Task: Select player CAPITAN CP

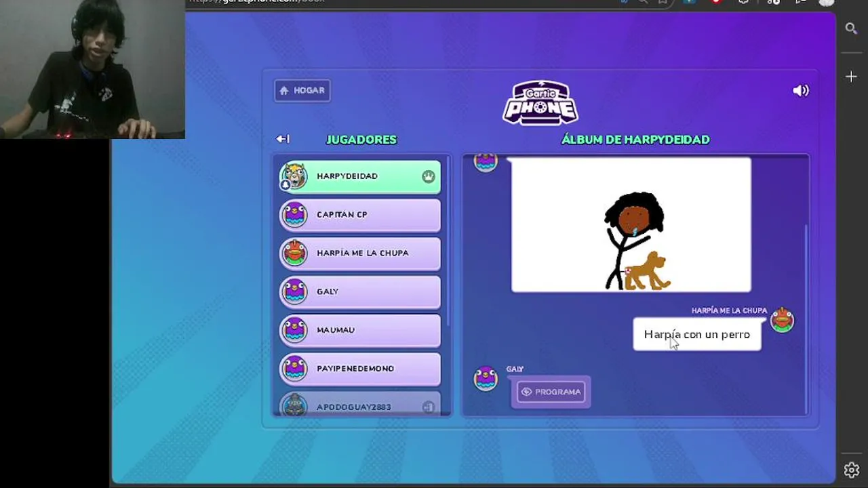Action: [x=360, y=215]
